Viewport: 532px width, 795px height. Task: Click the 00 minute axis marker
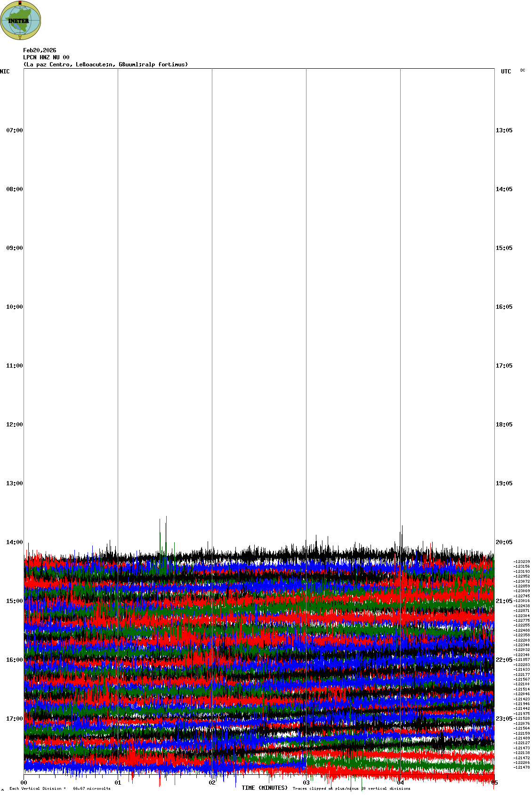pyautogui.click(x=24, y=783)
